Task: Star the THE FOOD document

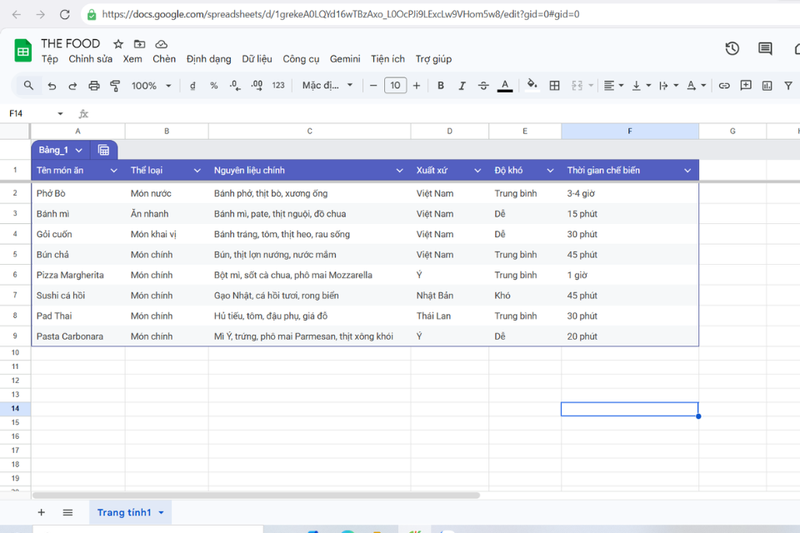Action: coord(118,44)
